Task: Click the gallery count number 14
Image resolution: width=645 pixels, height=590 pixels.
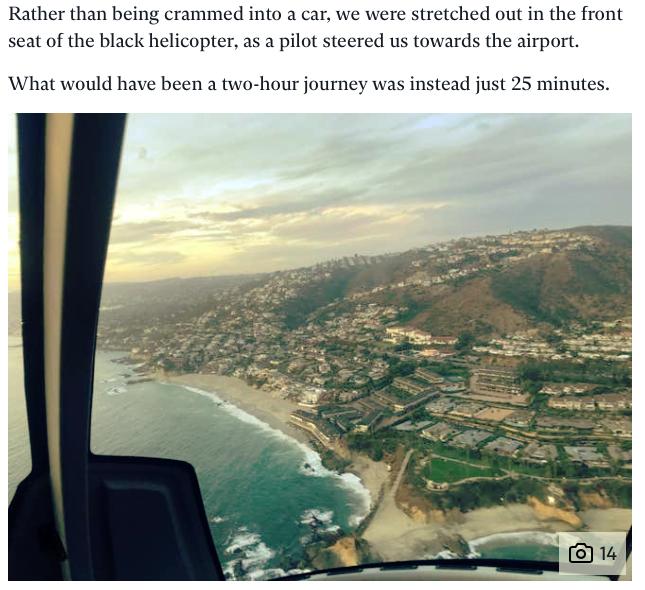Action: [608, 554]
